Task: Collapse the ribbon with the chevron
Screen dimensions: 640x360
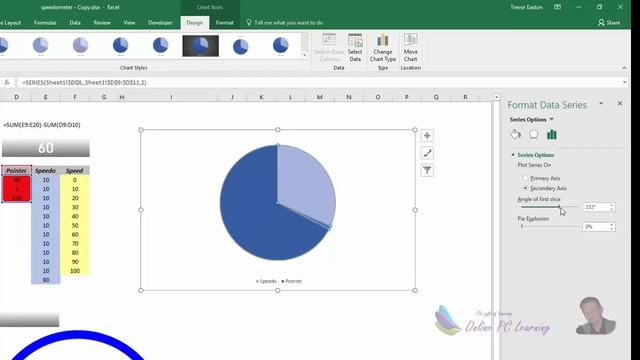Action: point(624,68)
